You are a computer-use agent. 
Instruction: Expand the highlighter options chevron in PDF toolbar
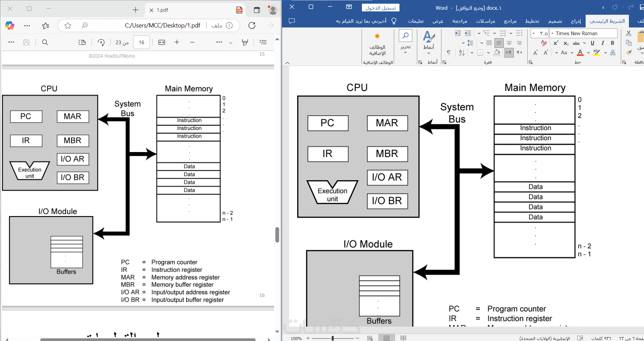[230, 43]
